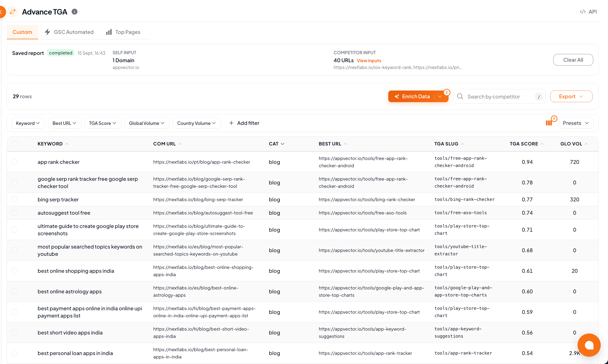Viewport: 608px width, 364px height.
Task: Check the 'best online astrology apps' row
Action: click(14, 291)
